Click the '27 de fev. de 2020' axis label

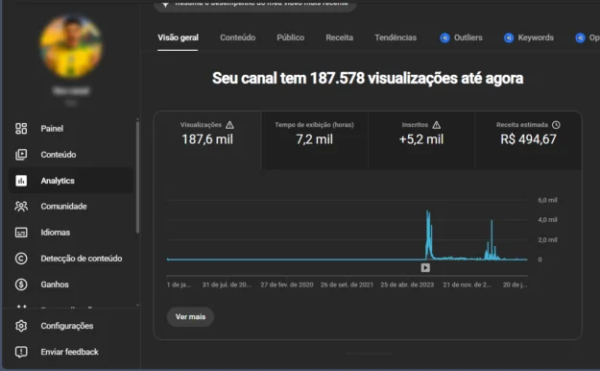pos(287,285)
